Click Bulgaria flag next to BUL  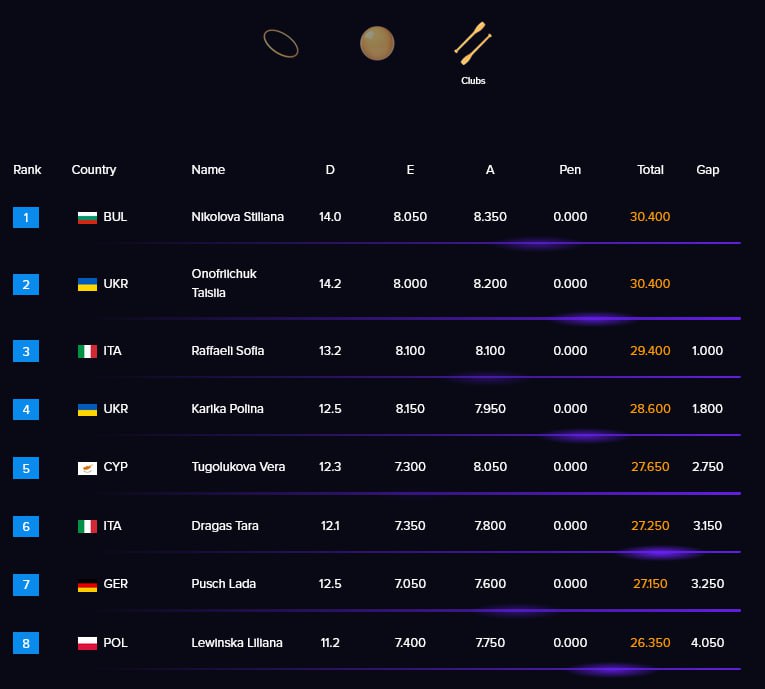click(87, 217)
